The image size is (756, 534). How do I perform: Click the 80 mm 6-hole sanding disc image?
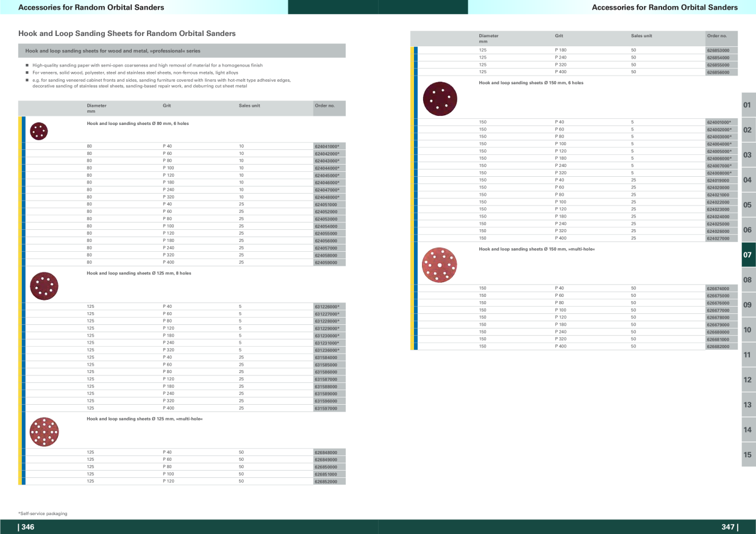pyautogui.click(x=38, y=131)
